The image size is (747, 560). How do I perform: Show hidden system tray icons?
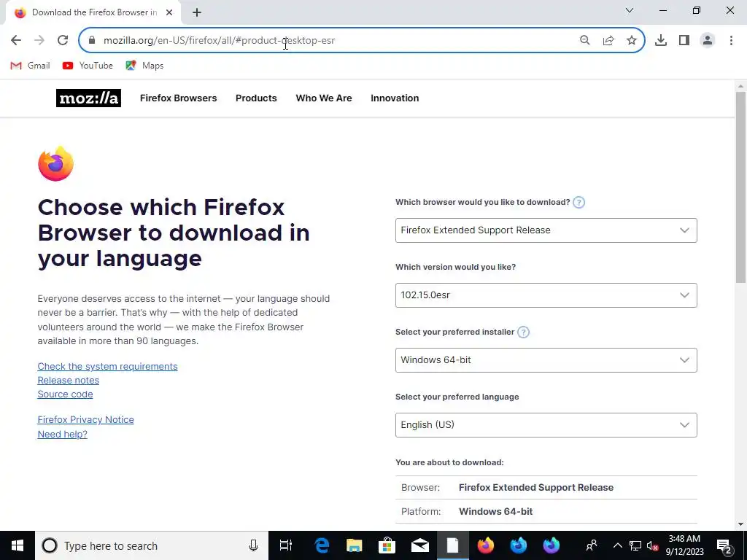click(617, 545)
